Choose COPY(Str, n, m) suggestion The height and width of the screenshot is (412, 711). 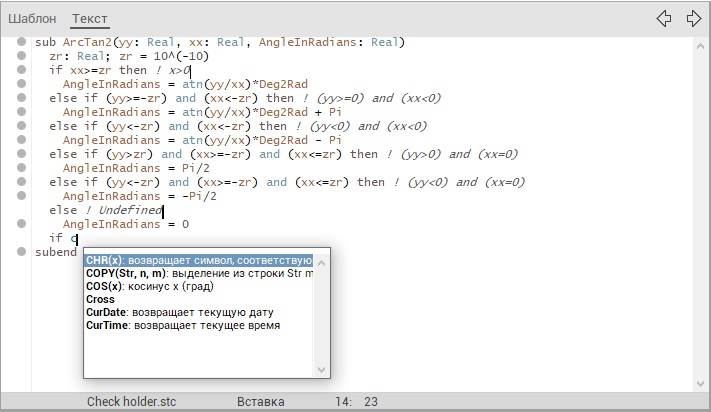tap(198, 273)
